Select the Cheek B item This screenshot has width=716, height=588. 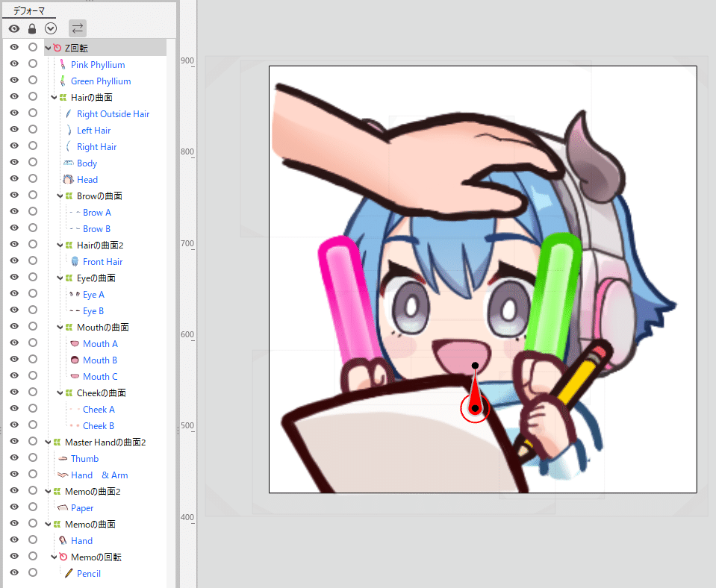[98, 426]
